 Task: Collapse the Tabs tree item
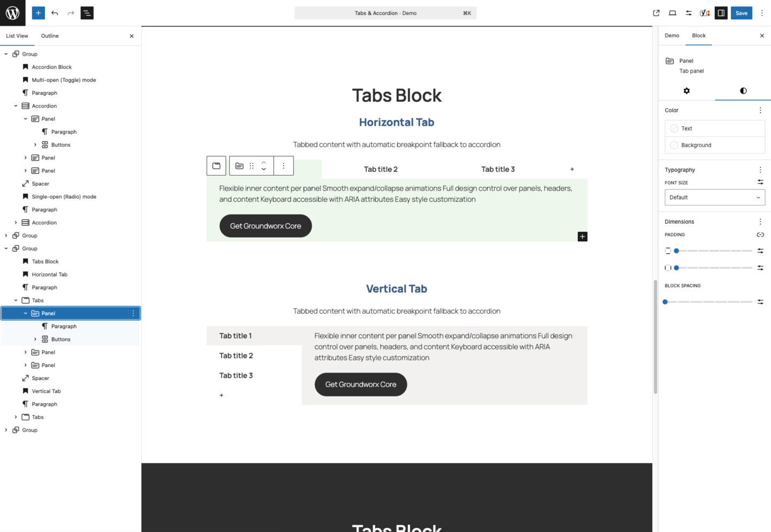(x=17, y=300)
